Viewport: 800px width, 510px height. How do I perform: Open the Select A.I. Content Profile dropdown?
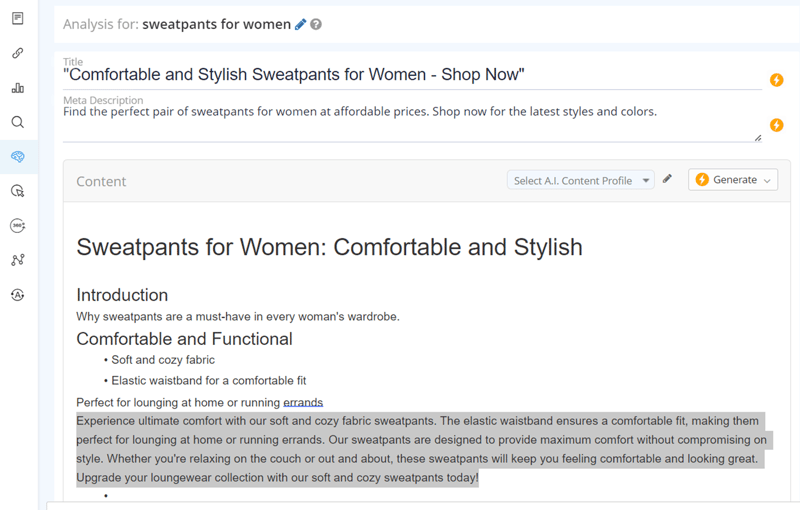click(581, 180)
